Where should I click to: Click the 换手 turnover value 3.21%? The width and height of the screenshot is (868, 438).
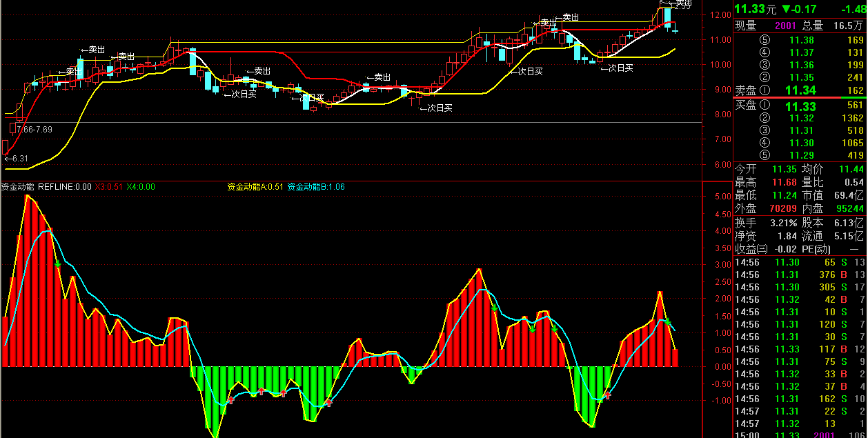click(x=783, y=223)
